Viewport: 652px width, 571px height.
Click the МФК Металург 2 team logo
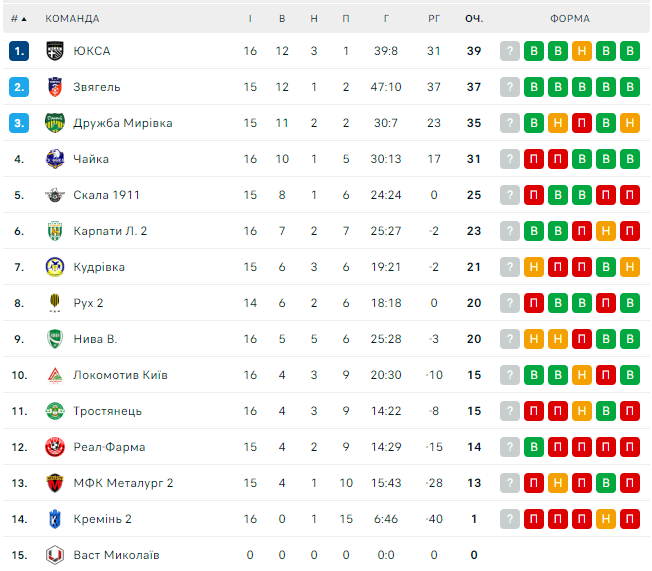point(55,483)
